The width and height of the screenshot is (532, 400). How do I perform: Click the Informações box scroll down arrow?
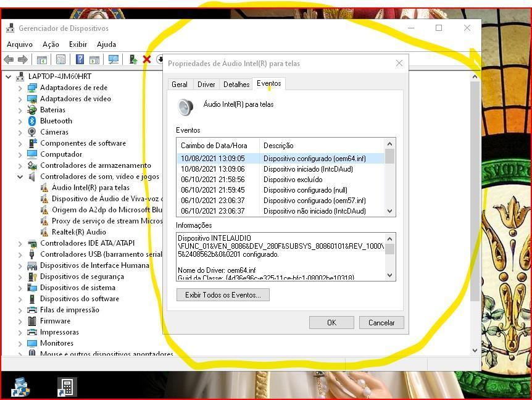[x=390, y=275]
